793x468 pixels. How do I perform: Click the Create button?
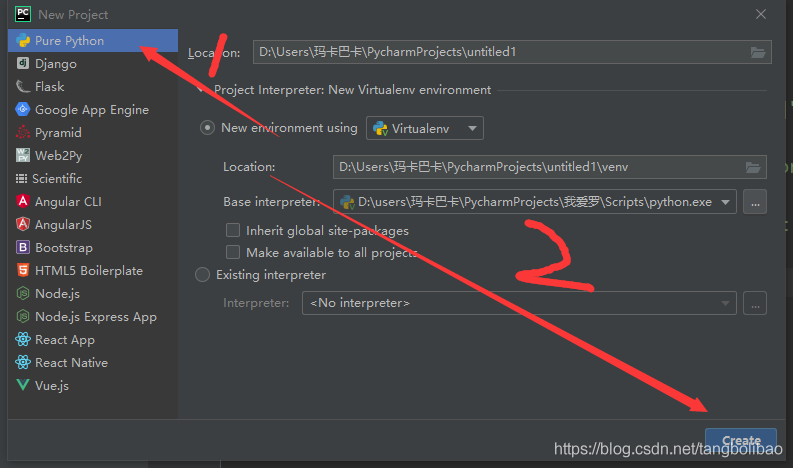coord(741,441)
